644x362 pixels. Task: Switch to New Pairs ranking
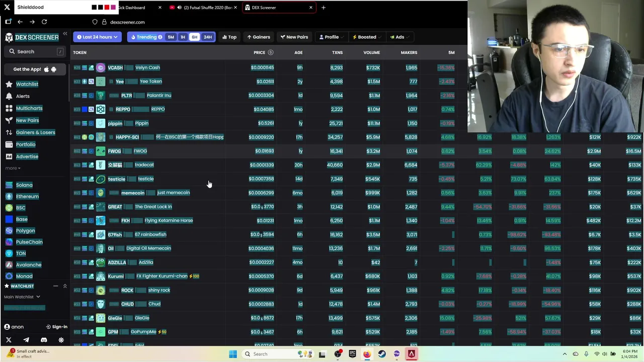click(294, 37)
